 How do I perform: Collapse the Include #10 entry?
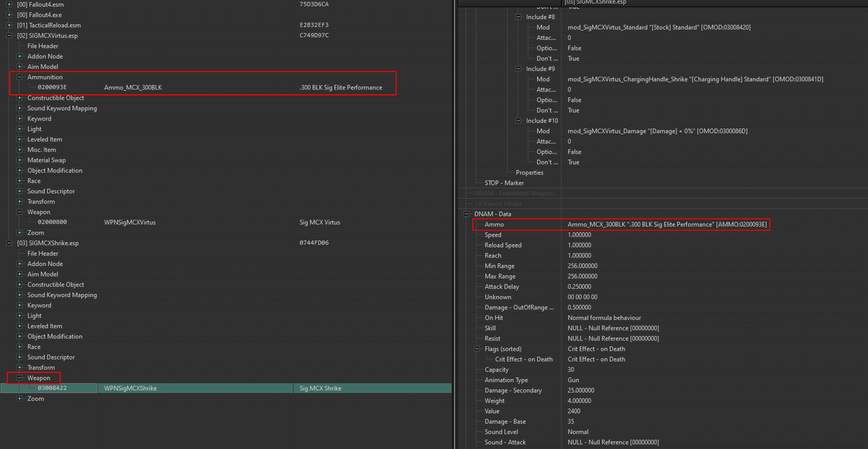519,121
